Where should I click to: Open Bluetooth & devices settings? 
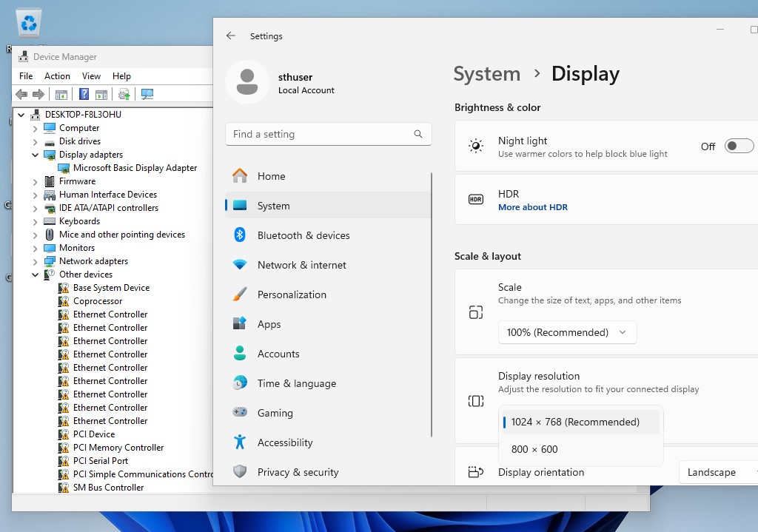[x=303, y=235]
